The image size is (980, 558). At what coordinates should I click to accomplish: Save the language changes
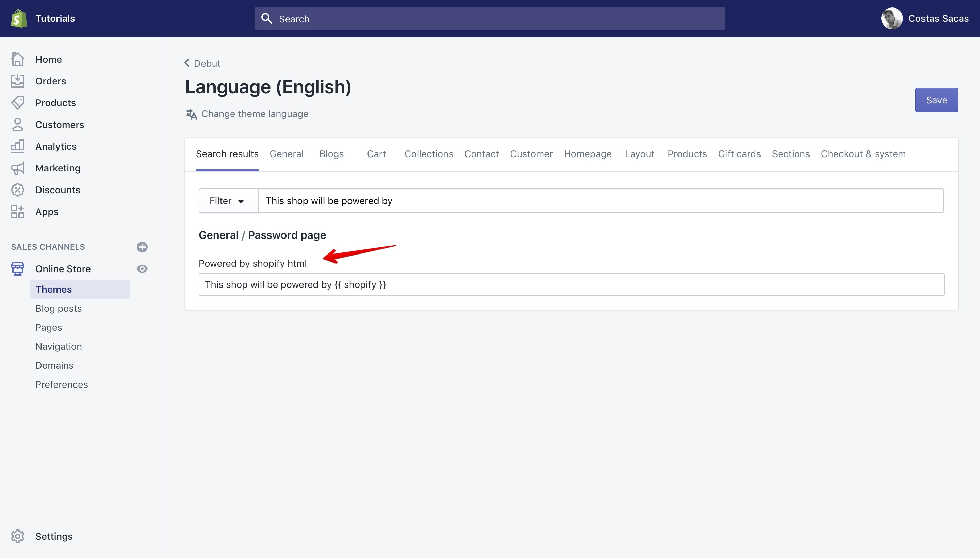coord(936,100)
